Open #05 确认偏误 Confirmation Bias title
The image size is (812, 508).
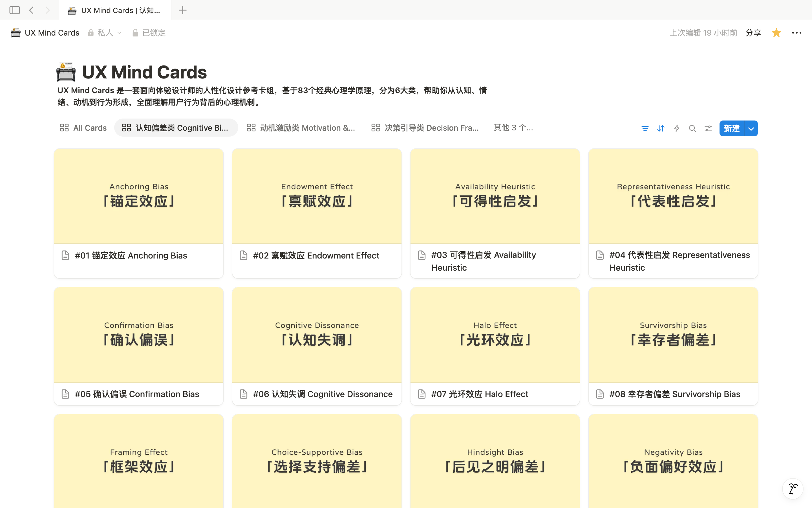point(137,394)
